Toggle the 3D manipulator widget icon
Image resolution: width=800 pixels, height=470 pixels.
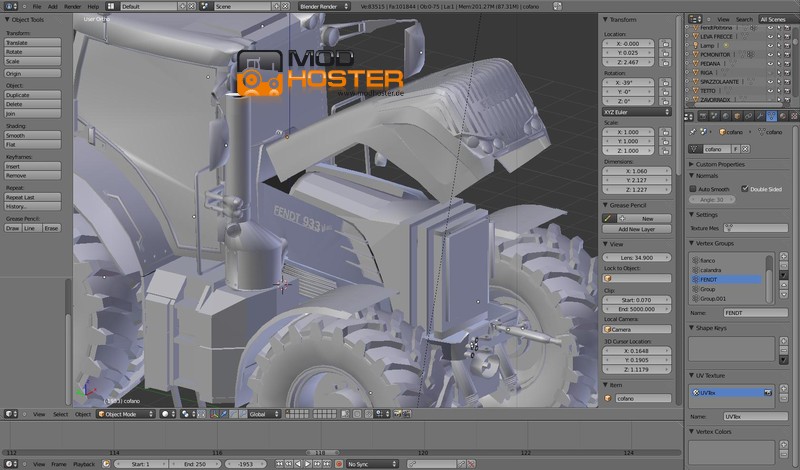pyautogui.click(x=214, y=414)
